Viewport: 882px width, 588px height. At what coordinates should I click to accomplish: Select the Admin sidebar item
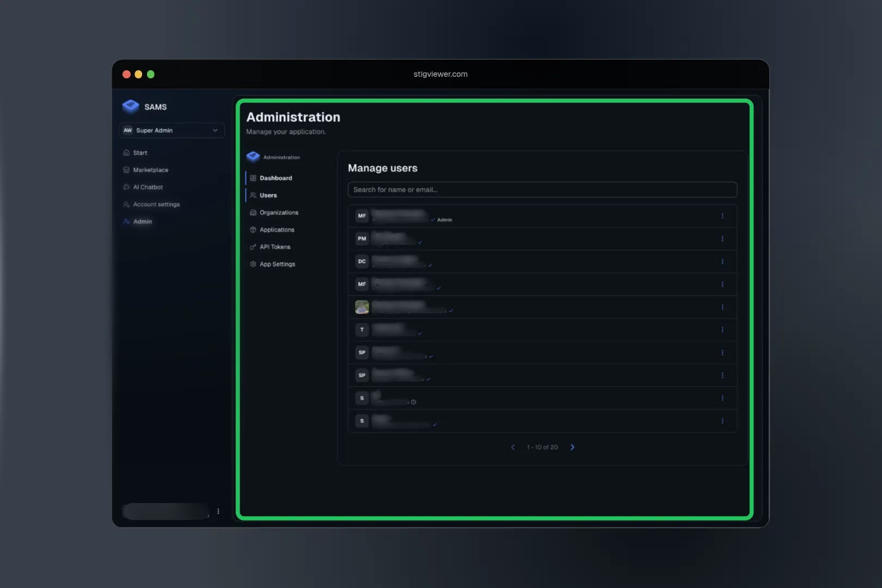(142, 222)
